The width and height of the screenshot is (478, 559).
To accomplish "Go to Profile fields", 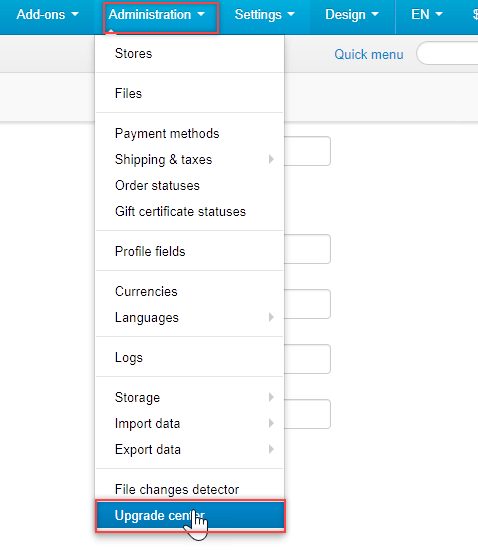I will tap(190, 251).
